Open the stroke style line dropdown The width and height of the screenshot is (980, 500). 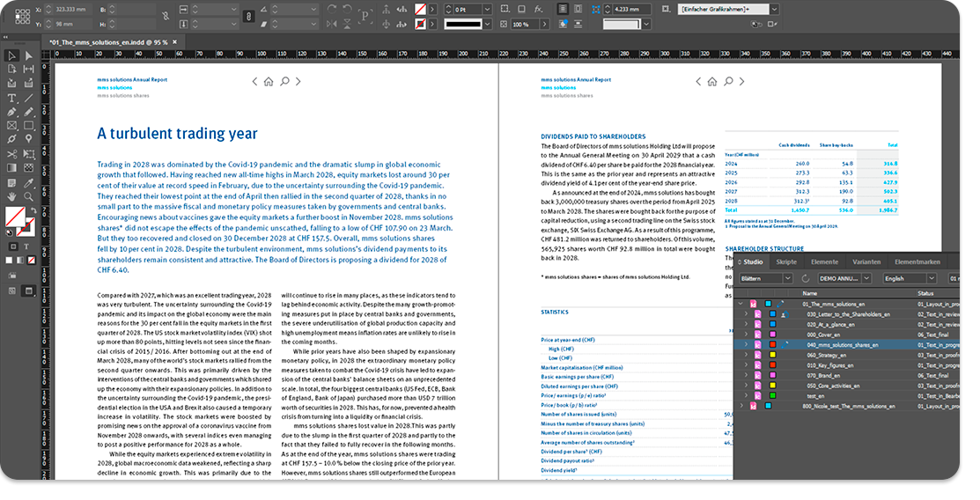coord(487,25)
